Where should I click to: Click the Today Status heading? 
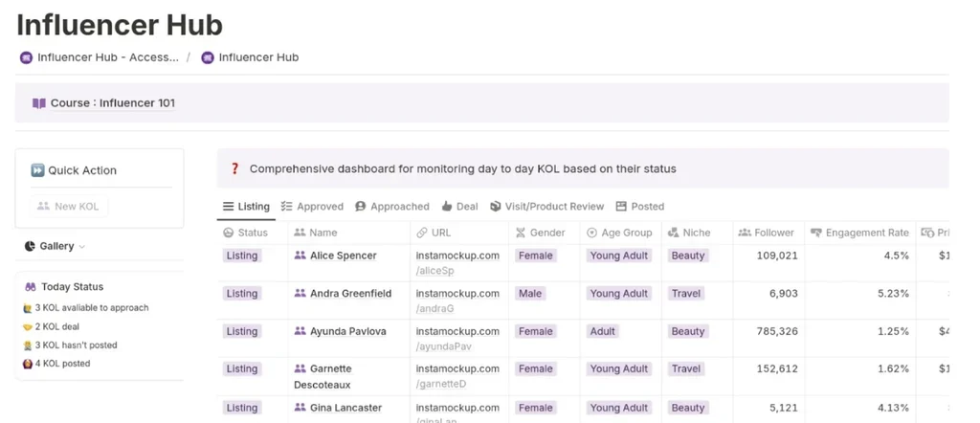[x=73, y=287]
